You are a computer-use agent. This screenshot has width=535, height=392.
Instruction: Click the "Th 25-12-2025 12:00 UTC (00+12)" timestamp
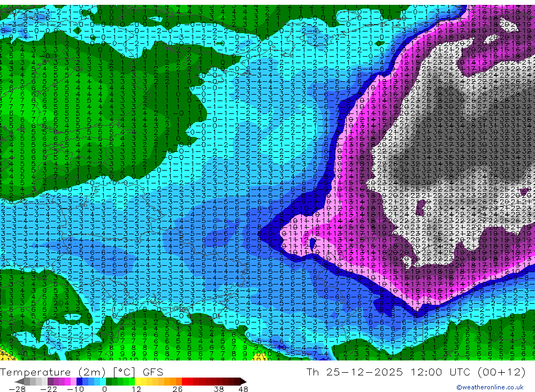[416, 372]
